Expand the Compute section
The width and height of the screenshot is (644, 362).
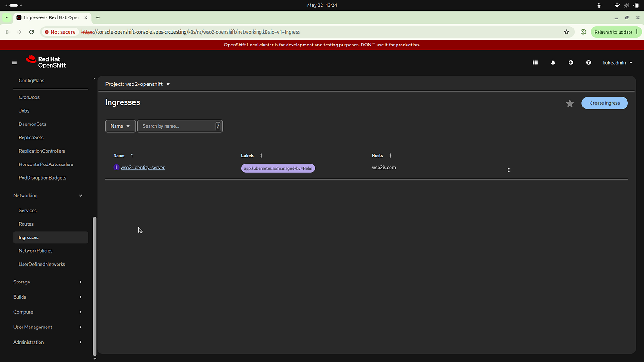pyautogui.click(x=48, y=312)
